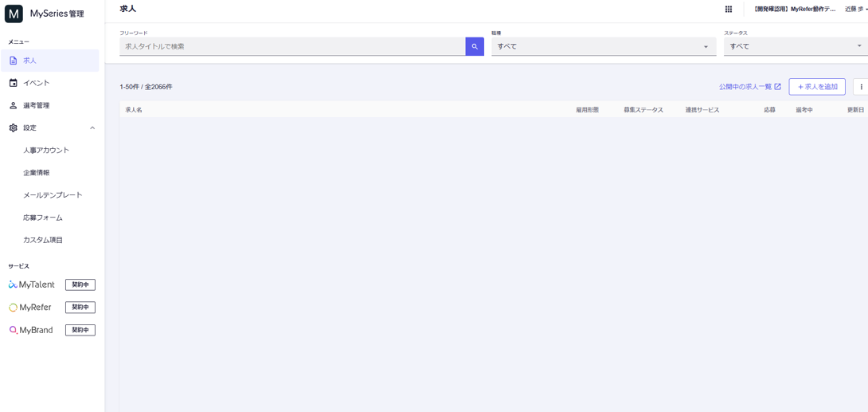This screenshot has width=868, height=412.
Task: Click the 求人を追加 button
Action: tap(817, 87)
